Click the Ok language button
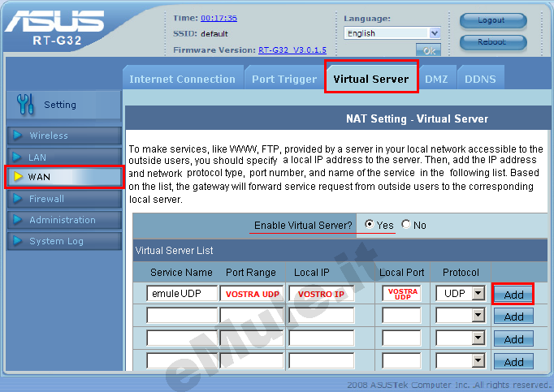This screenshot has width=554, height=392. [x=428, y=50]
